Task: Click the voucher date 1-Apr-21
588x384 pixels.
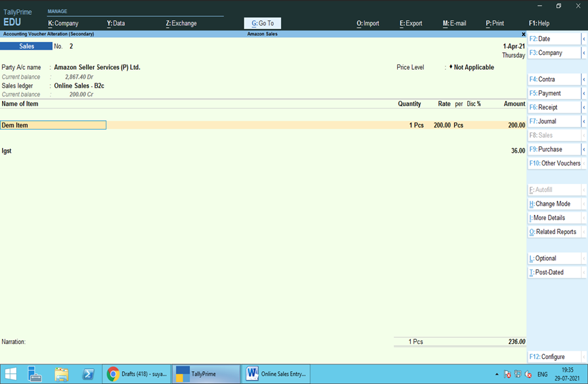Action: tap(514, 46)
